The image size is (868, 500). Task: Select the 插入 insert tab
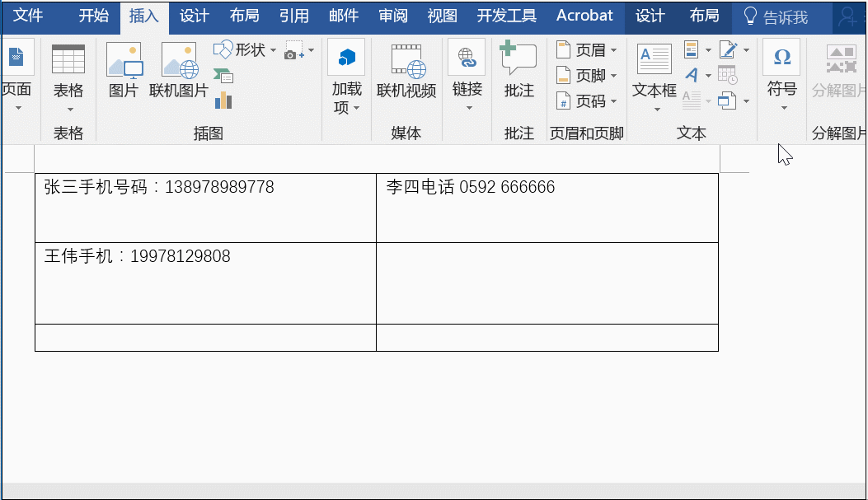tap(144, 16)
